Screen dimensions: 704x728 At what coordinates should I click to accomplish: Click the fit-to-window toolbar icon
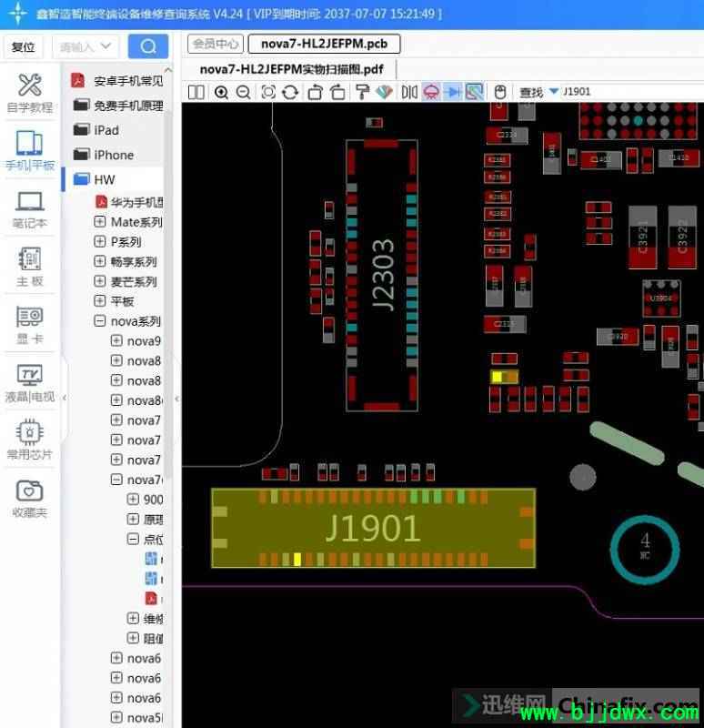point(268,92)
